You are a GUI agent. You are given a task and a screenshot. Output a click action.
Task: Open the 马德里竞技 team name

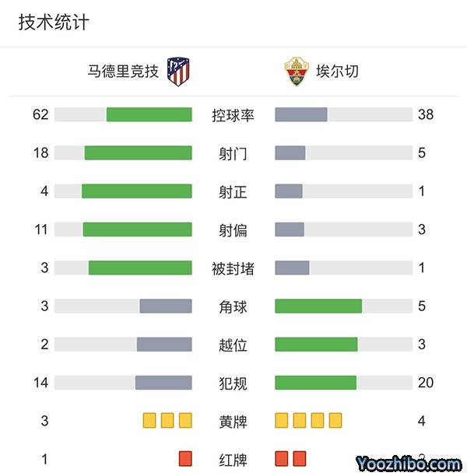123,72
